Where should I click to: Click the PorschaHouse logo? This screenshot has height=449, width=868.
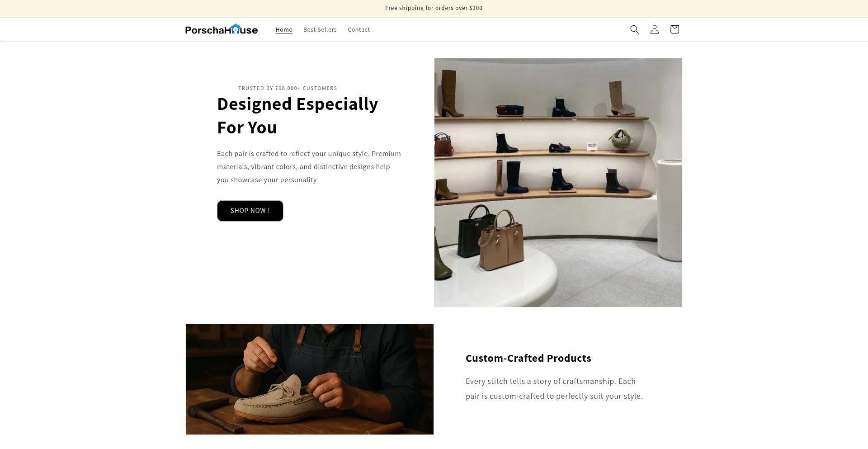[222, 29]
